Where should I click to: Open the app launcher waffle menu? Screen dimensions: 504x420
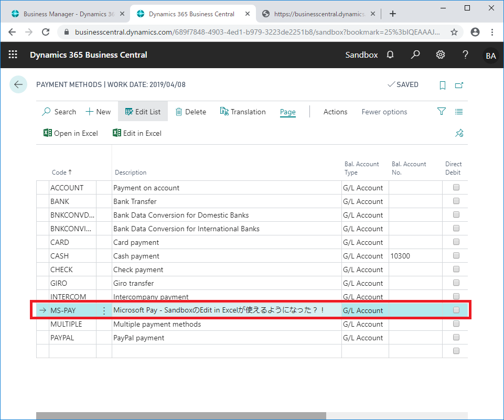(13, 55)
